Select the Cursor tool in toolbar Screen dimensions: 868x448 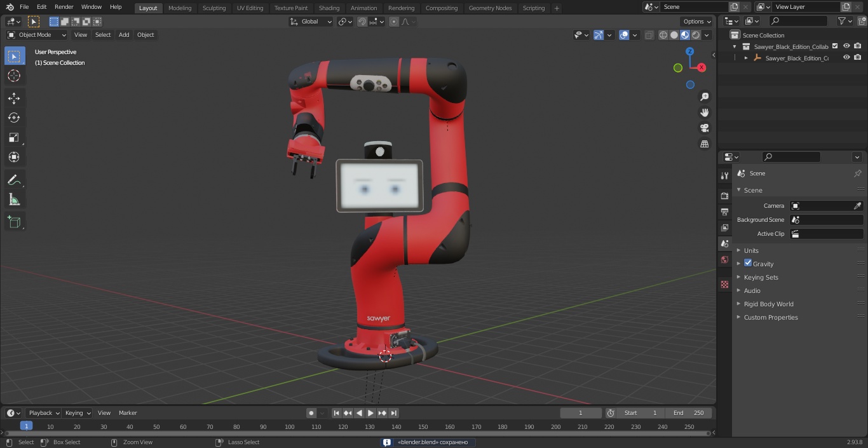tap(14, 76)
